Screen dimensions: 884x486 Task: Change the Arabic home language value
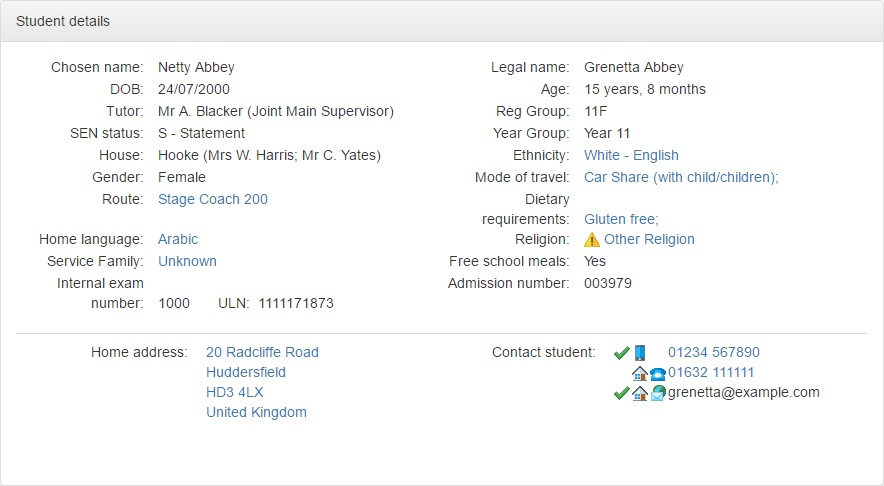pyautogui.click(x=178, y=239)
